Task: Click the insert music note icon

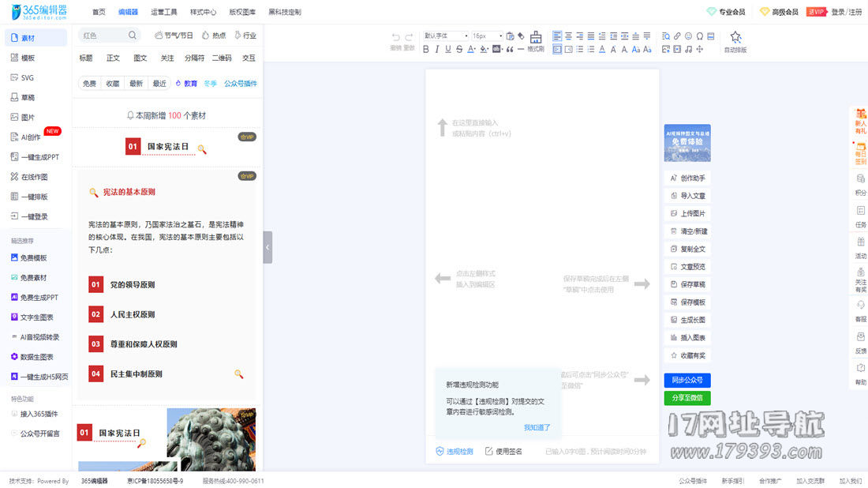Action: pos(688,49)
